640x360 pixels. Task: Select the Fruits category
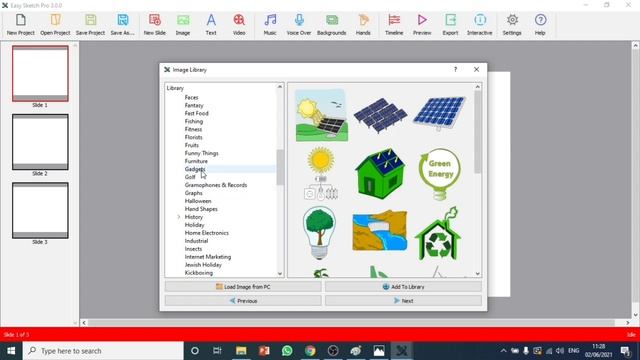[x=191, y=145]
